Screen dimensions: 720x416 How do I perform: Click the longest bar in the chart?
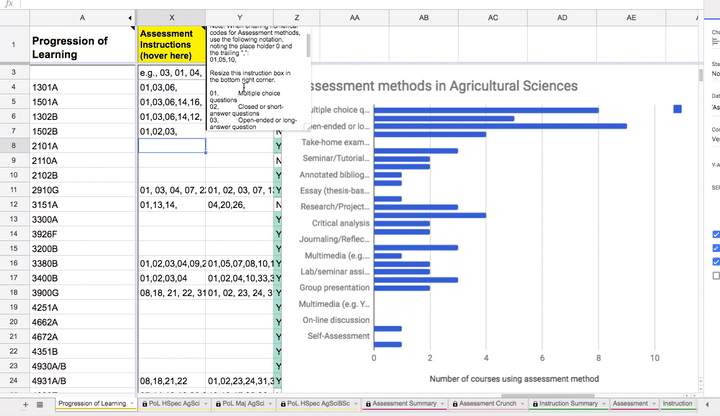point(501,126)
